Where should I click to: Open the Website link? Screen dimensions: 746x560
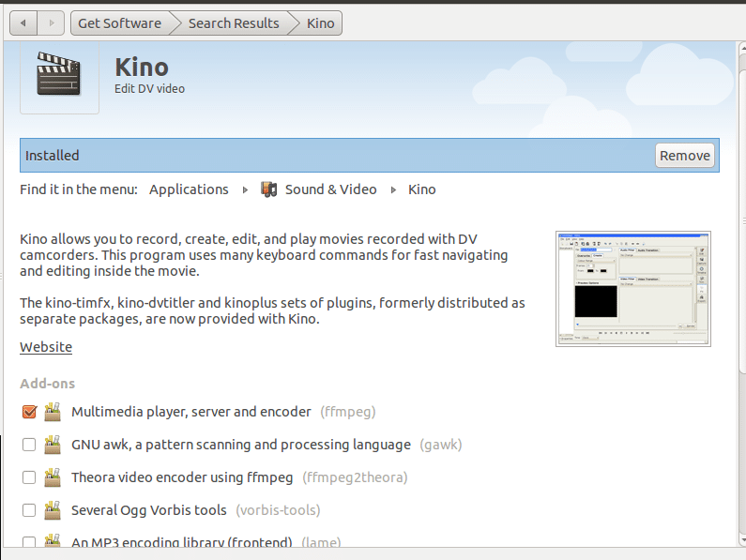click(x=46, y=347)
